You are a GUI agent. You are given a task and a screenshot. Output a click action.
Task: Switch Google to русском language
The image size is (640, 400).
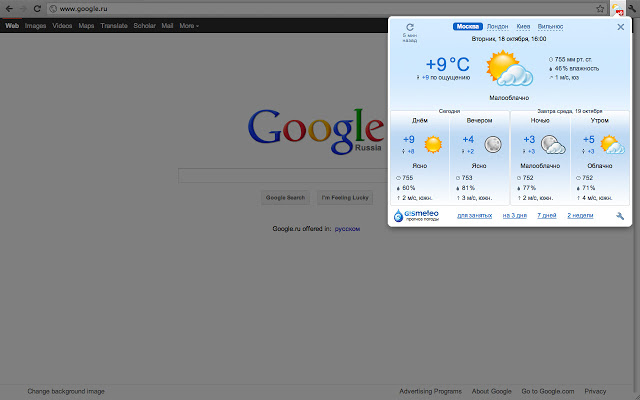[x=347, y=229]
